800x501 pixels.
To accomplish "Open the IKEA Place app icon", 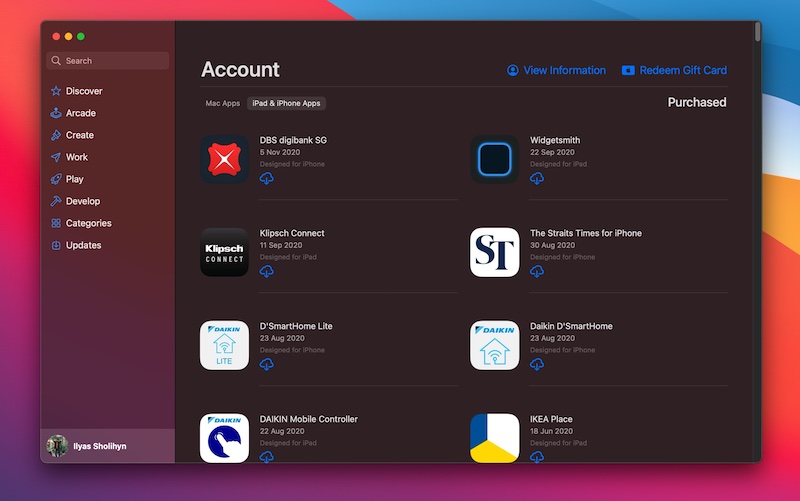I will click(494, 438).
